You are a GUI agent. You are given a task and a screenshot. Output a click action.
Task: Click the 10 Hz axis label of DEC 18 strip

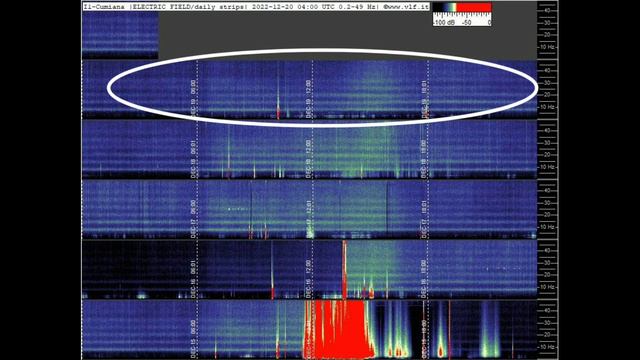547,167
